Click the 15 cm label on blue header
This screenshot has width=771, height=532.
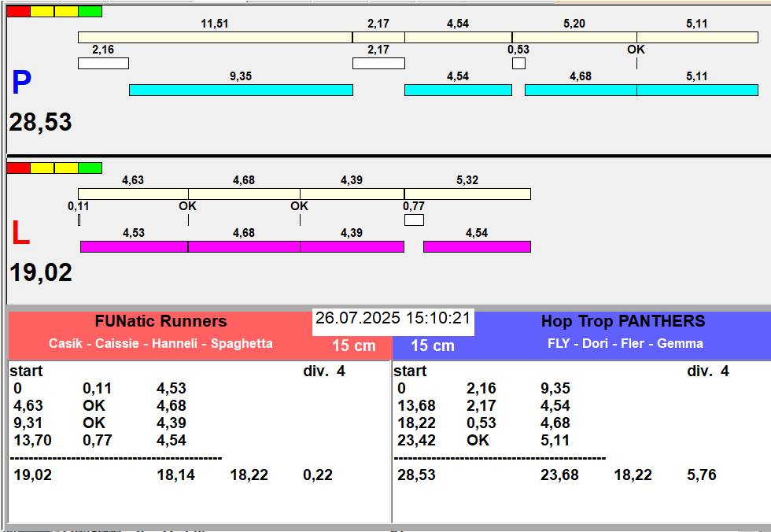pyautogui.click(x=433, y=345)
